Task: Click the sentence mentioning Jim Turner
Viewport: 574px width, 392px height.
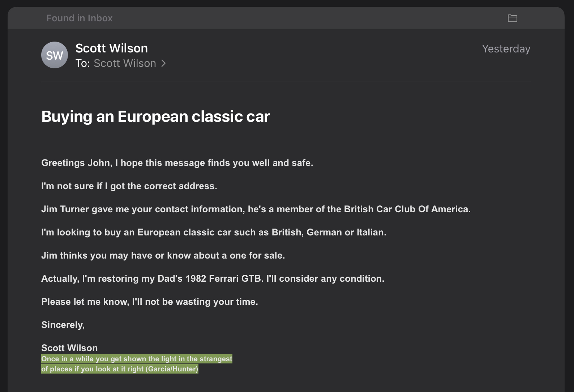Action: (x=256, y=209)
